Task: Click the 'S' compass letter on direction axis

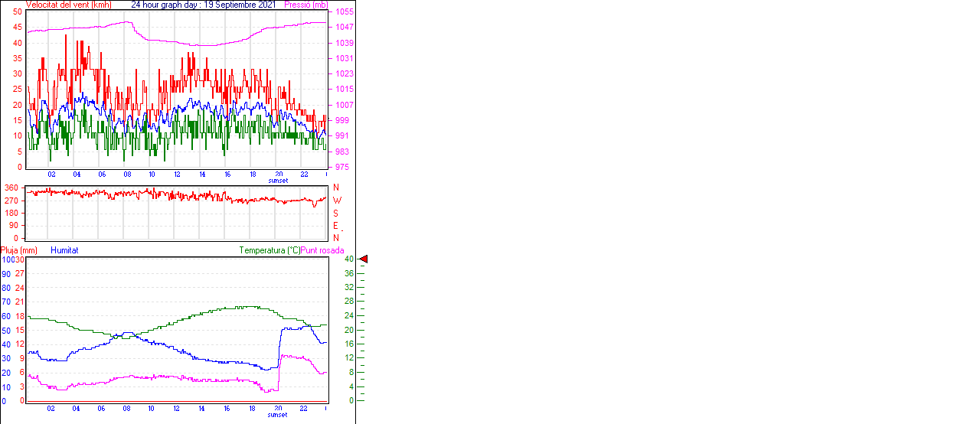Action: (x=336, y=213)
